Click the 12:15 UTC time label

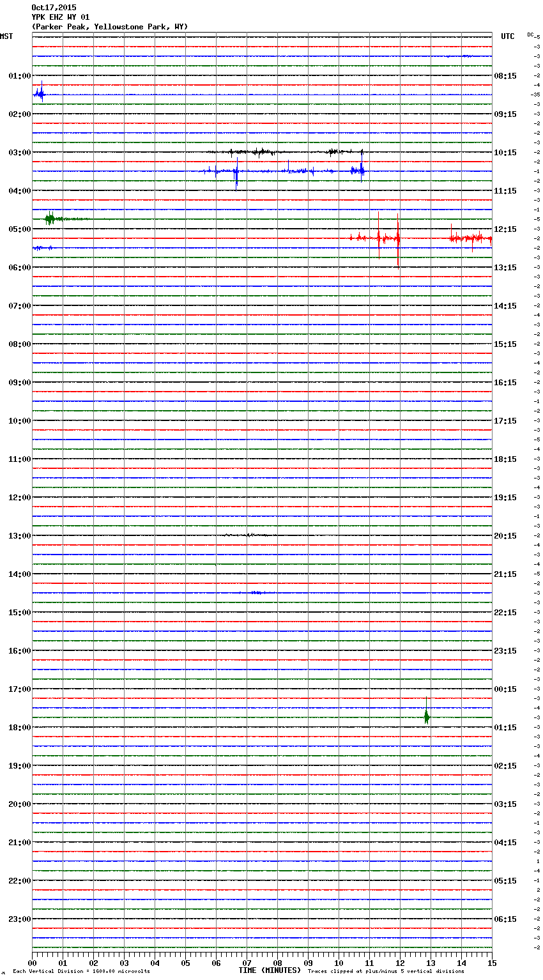[505, 229]
